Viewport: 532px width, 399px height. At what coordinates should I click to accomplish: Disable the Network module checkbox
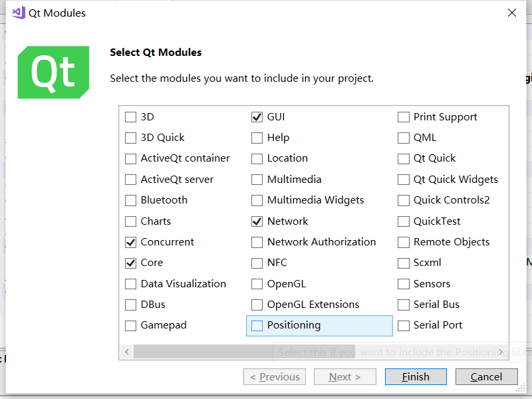pos(257,221)
